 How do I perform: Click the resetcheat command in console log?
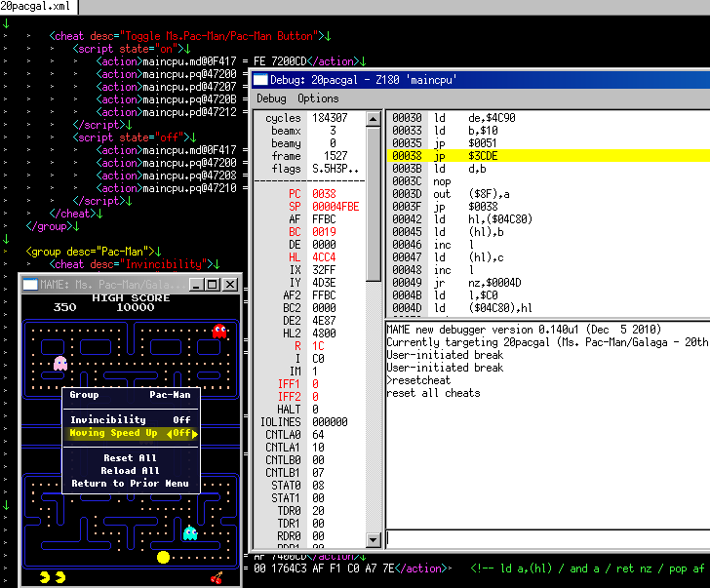point(418,380)
